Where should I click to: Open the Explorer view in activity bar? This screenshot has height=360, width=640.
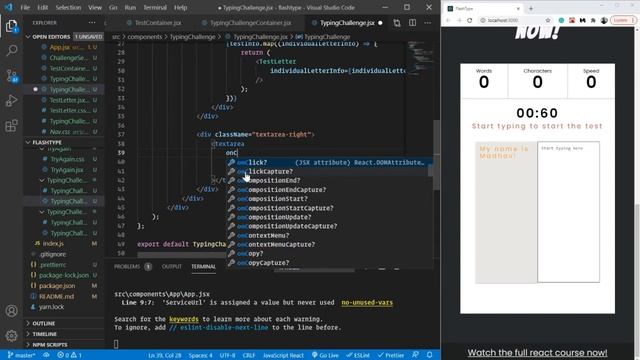(x=11, y=26)
